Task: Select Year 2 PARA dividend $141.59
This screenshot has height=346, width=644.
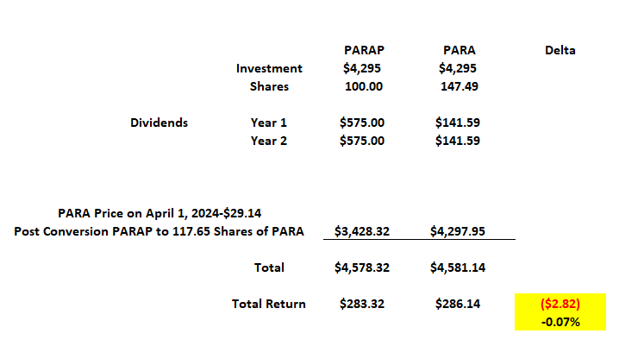Action: pyautogui.click(x=458, y=141)
